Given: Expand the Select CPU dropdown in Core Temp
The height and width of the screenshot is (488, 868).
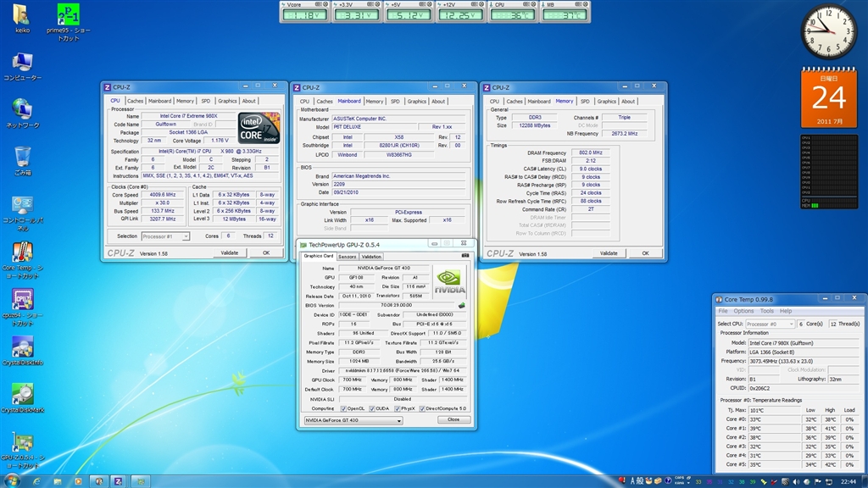Looking at the screenshot, I should click(x=769, y=324).
